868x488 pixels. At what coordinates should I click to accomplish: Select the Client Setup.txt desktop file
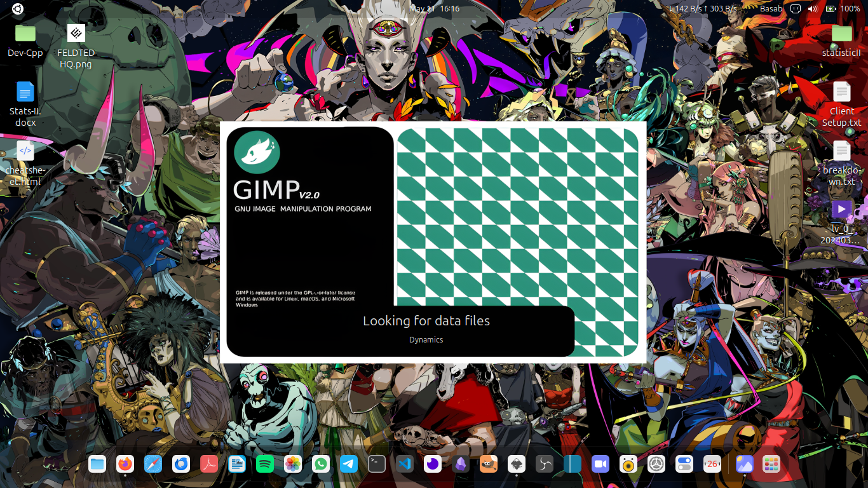[x=841, y=104]
